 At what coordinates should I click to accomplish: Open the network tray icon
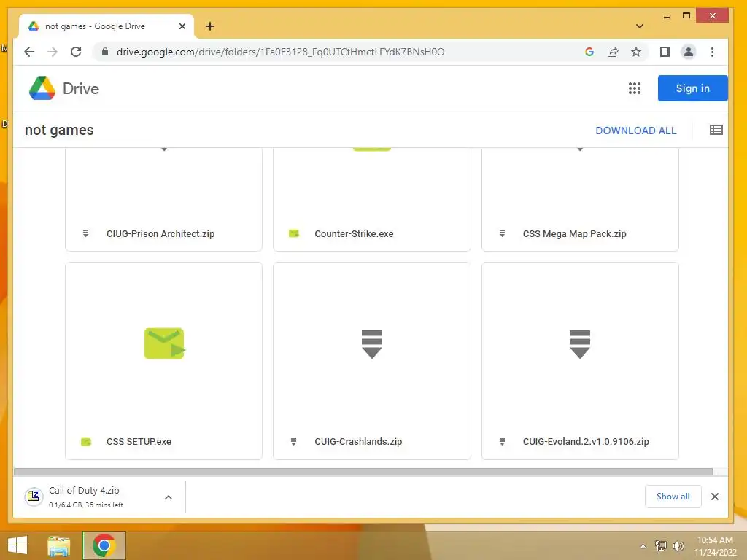click(661, 545)
